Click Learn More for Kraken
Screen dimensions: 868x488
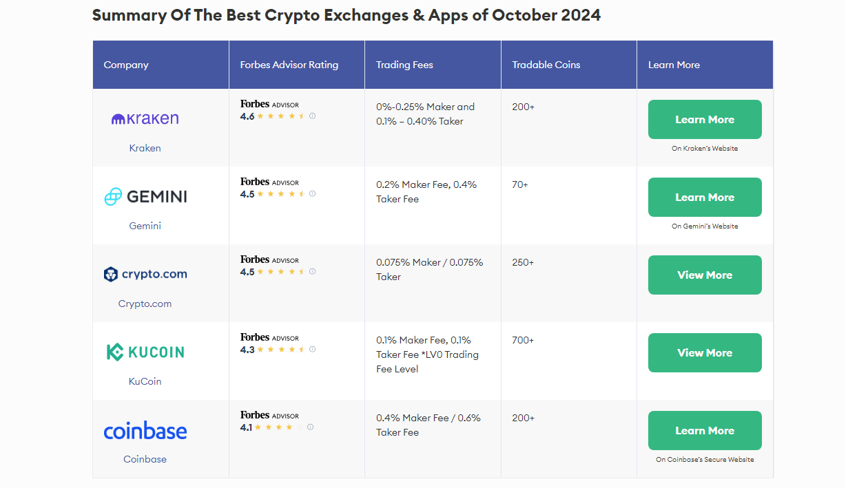pyautogui.click(x=705, y=119)
